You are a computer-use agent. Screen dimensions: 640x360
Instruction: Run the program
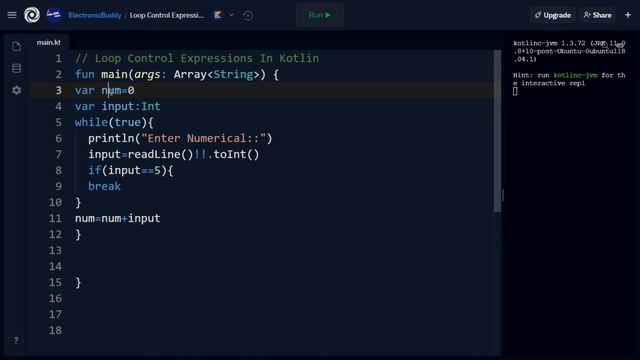[320, 15]
